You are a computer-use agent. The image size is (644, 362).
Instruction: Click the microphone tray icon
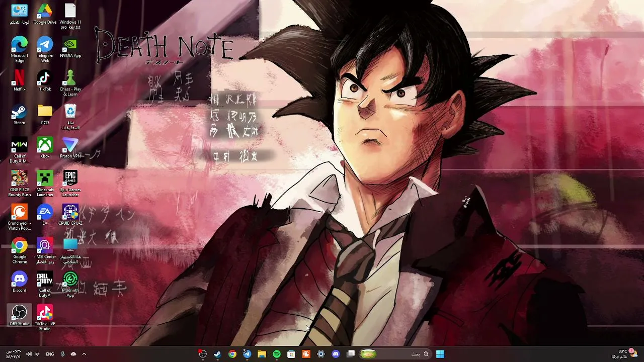click(x=62, y=354)
